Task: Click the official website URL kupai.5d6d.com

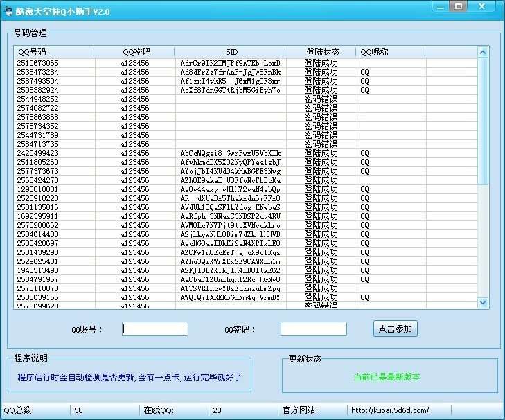Action: tap(390, 410)
